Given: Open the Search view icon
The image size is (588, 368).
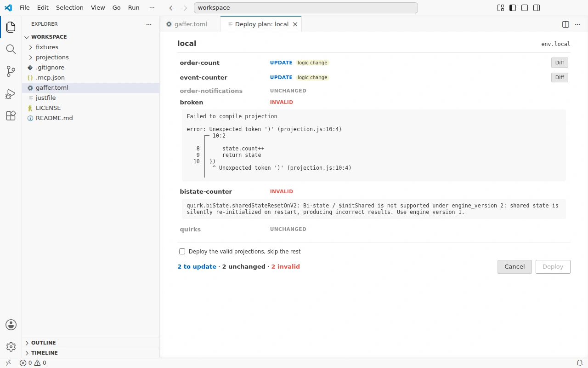Looking at the screenshot, I should (11, 49).
